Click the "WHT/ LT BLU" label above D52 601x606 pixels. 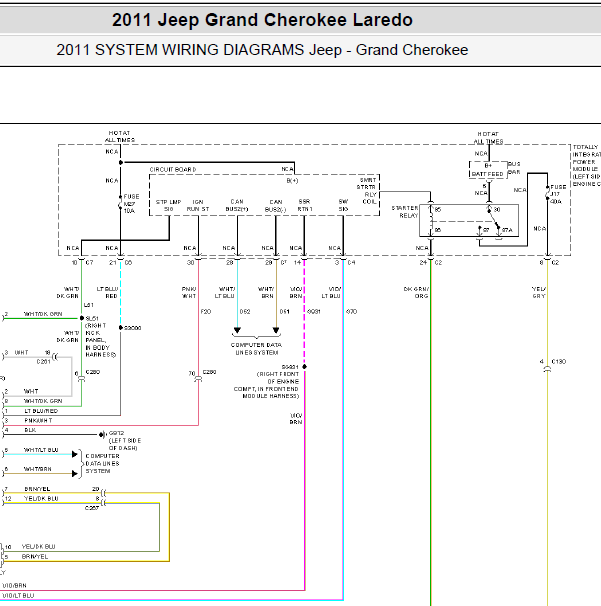pos(226,293)
